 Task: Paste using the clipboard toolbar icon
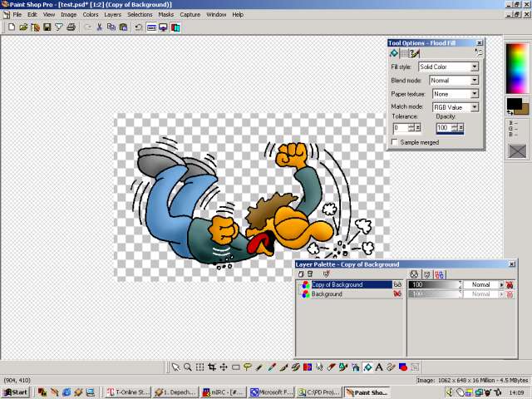123,27
